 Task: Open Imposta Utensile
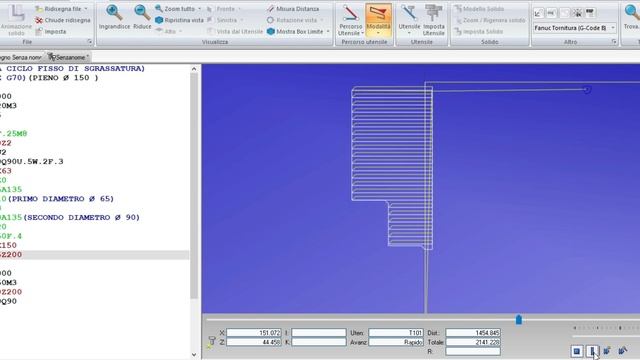(x=433, y=20)
